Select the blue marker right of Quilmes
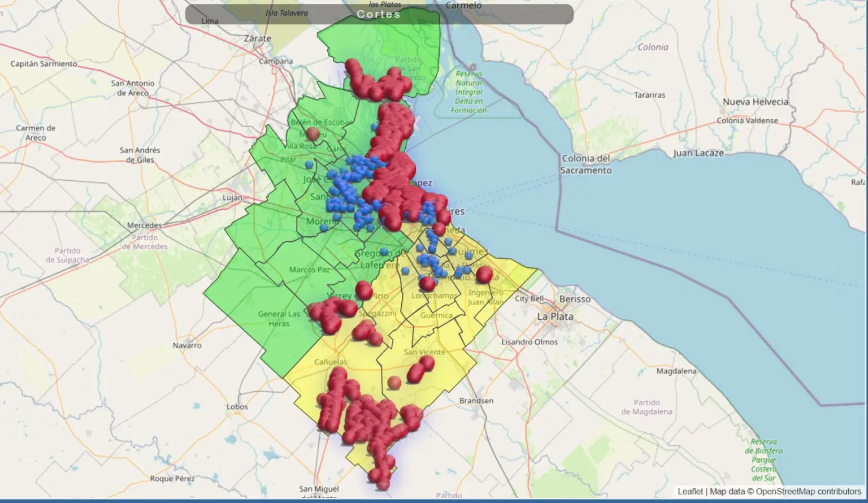The width and height of the screenshot is (868, 503). point(468,255)
